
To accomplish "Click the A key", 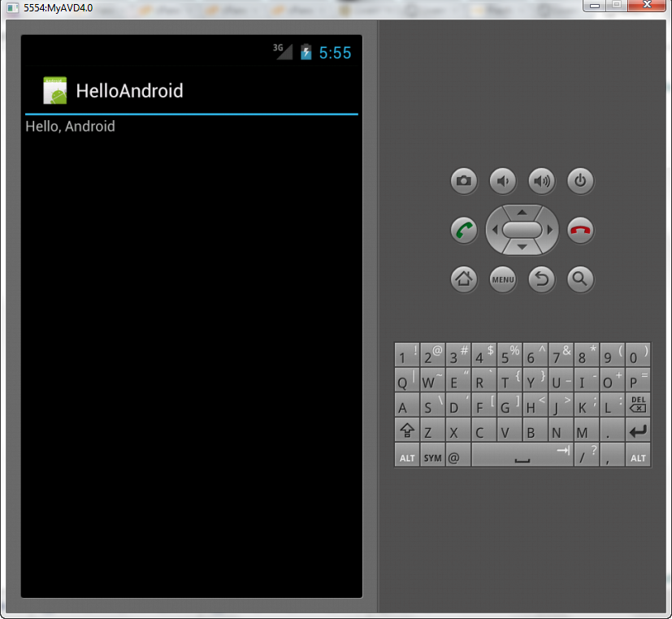I will pos(407,405).
